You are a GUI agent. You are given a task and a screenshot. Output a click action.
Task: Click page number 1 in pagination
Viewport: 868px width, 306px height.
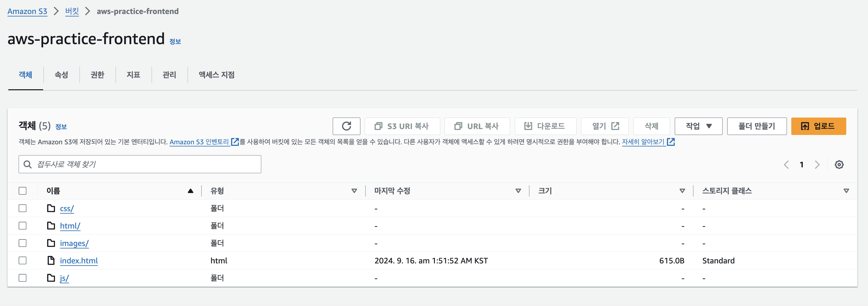[x=802, y=165]
